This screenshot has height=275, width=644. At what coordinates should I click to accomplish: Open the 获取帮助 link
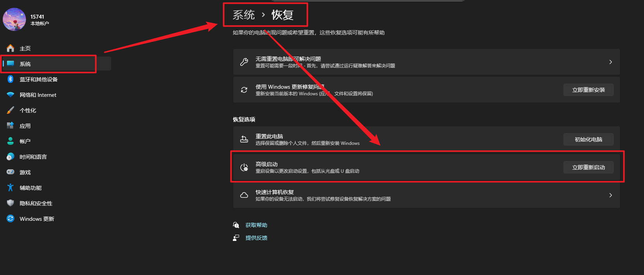click(x=256, y=225)
